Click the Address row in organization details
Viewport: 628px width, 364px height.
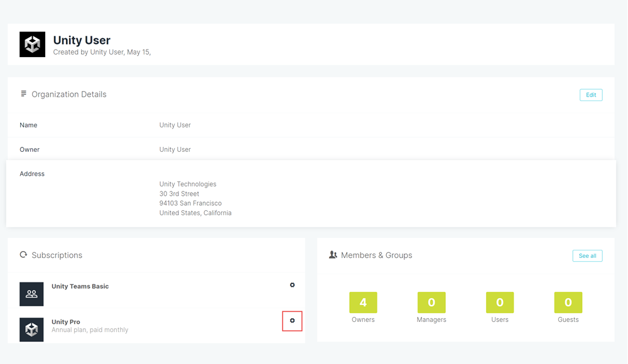tap(32, 174)
